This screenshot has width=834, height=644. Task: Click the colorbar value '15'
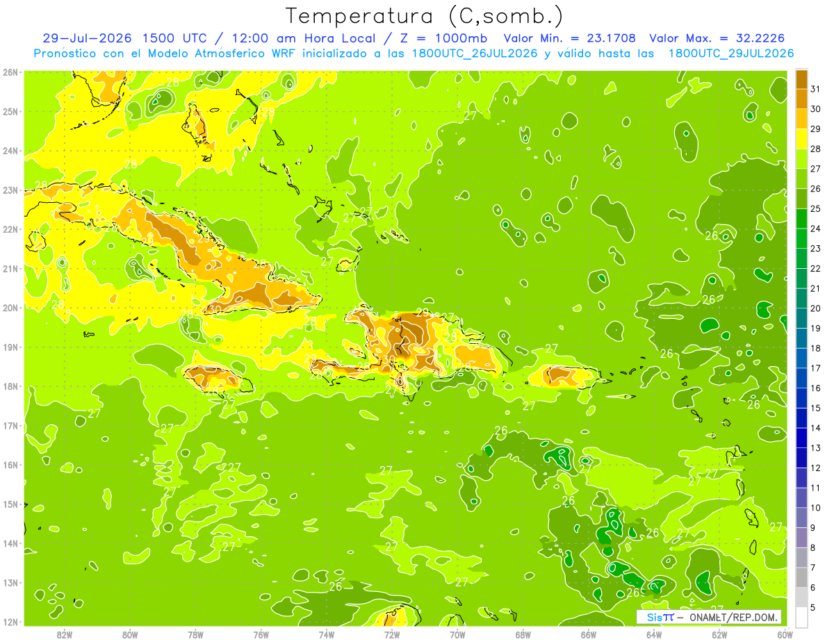[815, 408]
